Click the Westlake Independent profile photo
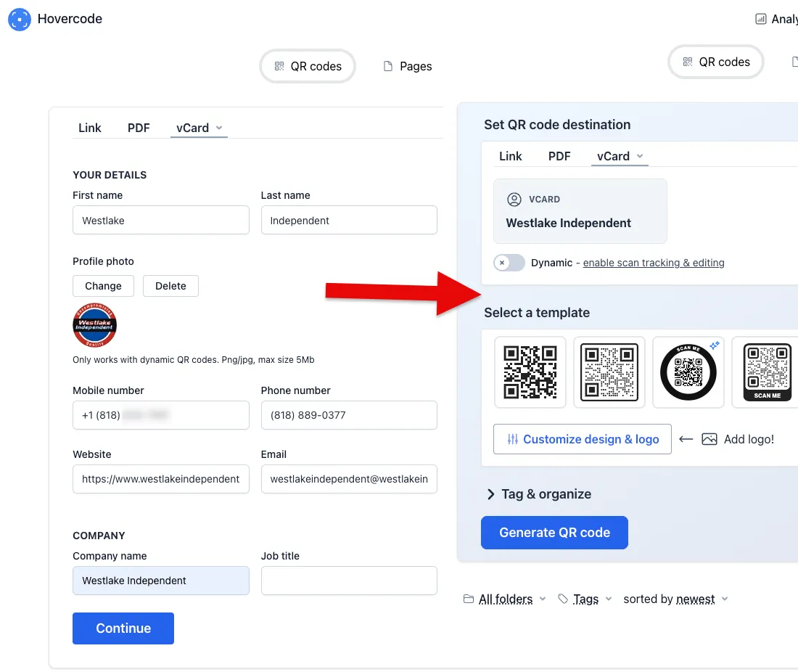Viewport: 798px width, 672px height. tap(94, 325)
